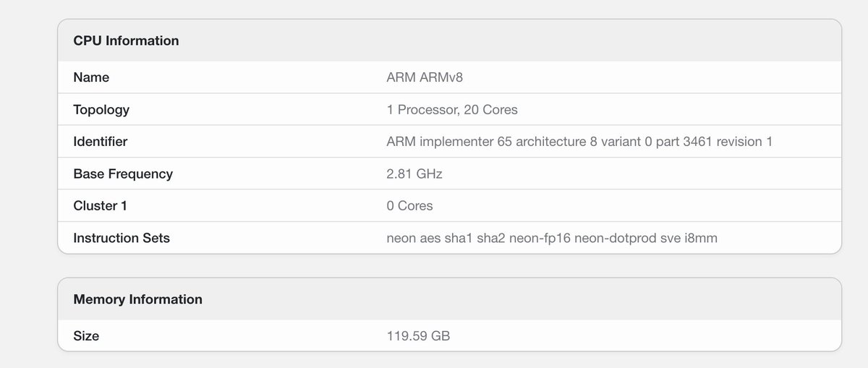The width and height of the screenshot is (868, 368).
Task: Click the Identifier row label
Action: (100, 142)
